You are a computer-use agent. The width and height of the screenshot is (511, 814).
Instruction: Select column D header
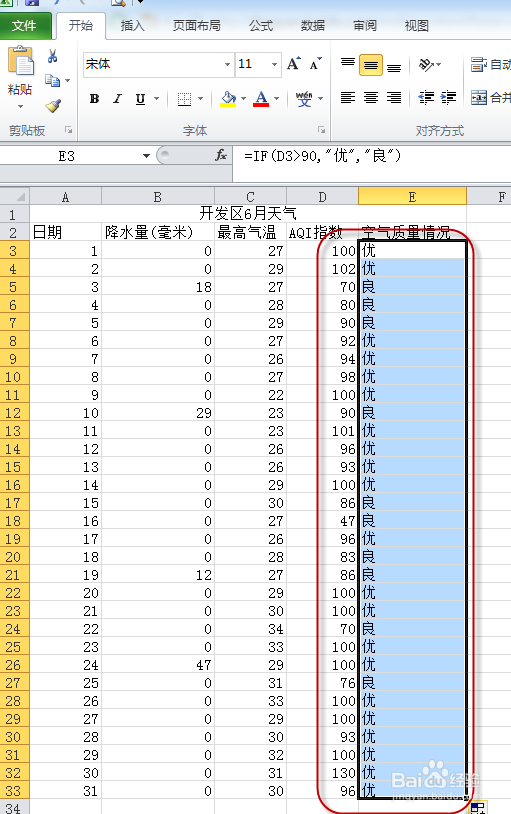[x=322, y=197]
